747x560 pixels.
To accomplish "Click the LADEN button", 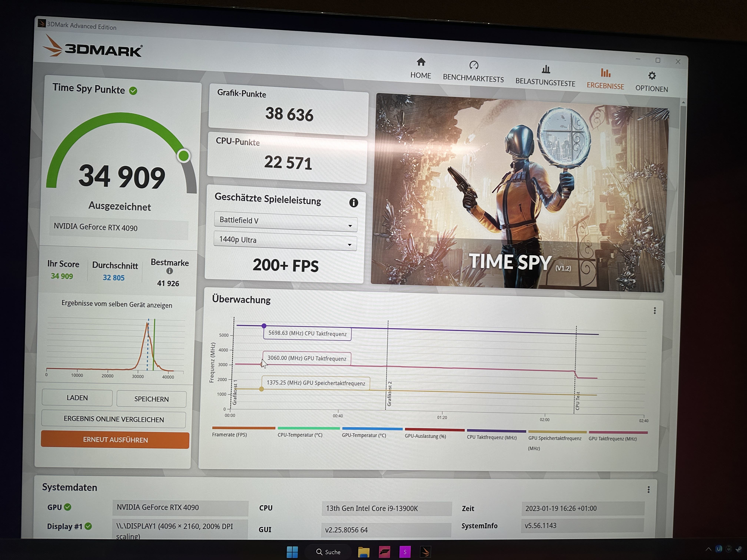I will pos(77,398).
